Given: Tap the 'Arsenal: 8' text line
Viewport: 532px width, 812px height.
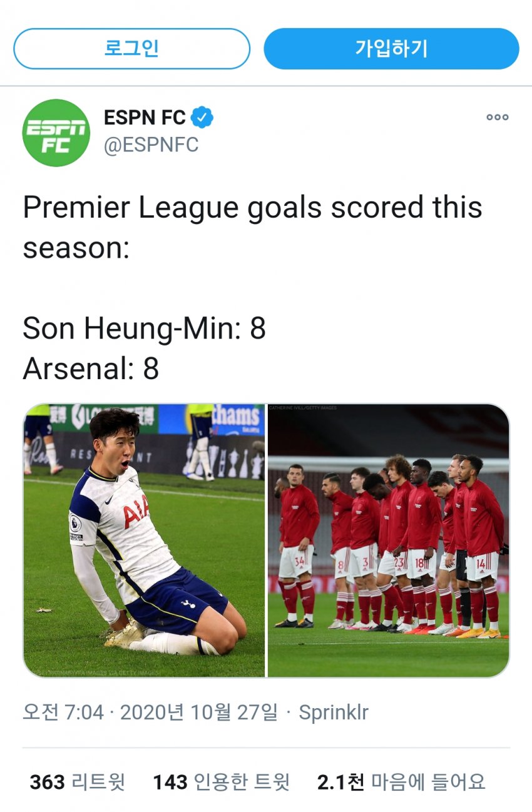Looking at the screenshot, I should [x=91, y=368].
